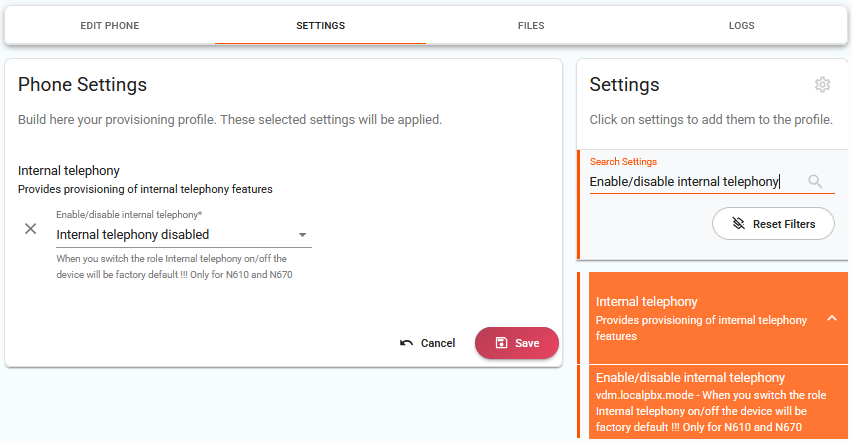This screenshot has width=852, height=441.
Task: Click the magnifier icon in Search Settings
Action: pos(816,181)
